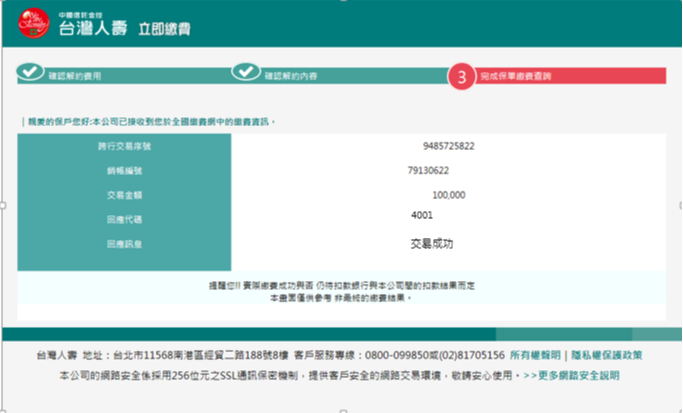Click the red Taiwan Life logo
683x413 pixels.
(x=34, y=23)
